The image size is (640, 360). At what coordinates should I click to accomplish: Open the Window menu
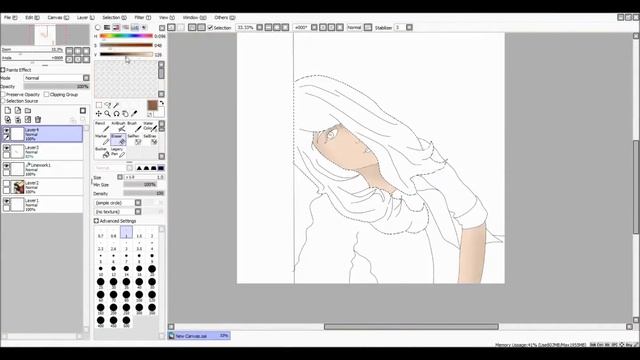pyautogui.click(x=194, y=18)
